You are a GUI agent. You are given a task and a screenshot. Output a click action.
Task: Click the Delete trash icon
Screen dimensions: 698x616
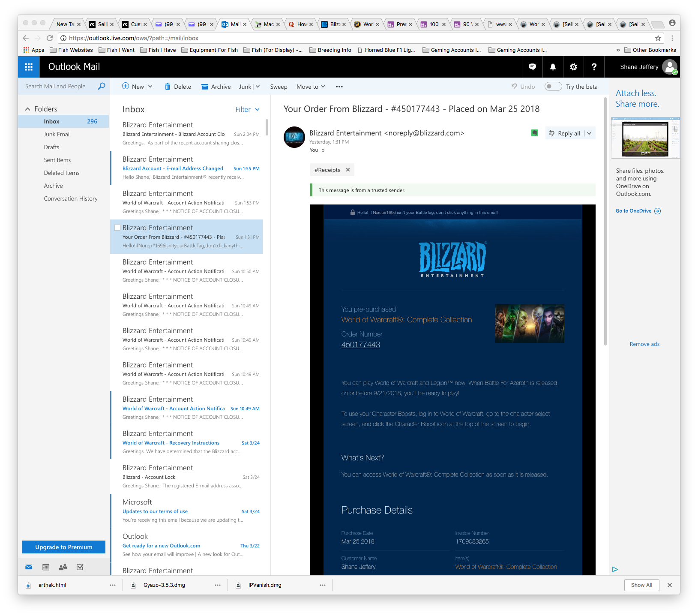168,87
